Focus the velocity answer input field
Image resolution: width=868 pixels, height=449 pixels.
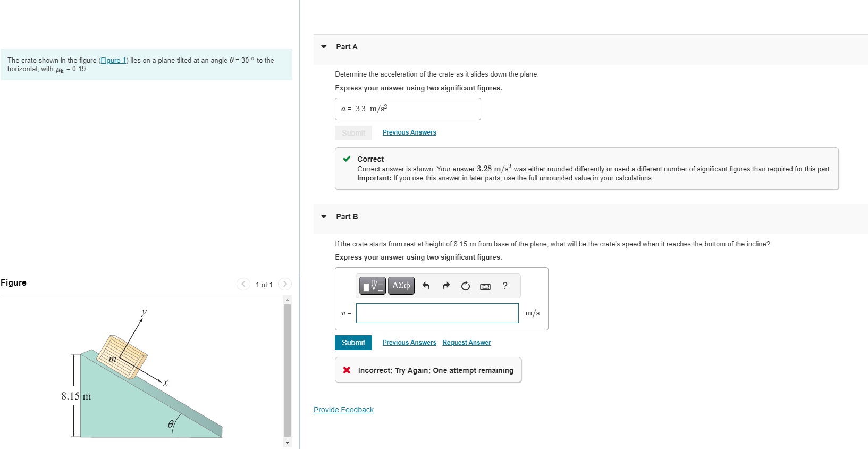437,313
